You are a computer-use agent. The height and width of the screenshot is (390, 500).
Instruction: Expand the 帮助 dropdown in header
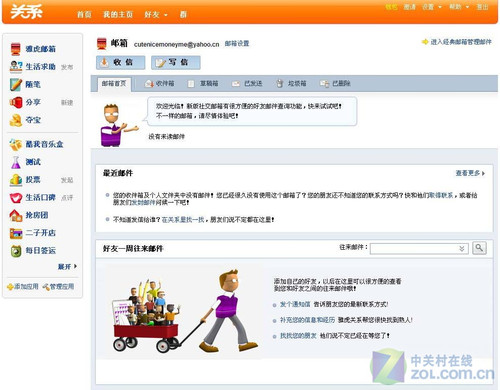tap(459, 7)
